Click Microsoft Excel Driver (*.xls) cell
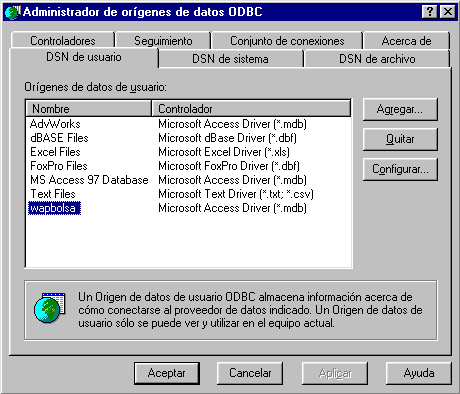The height and width of the screenshot is (394, 460). (x=224, y=152)
